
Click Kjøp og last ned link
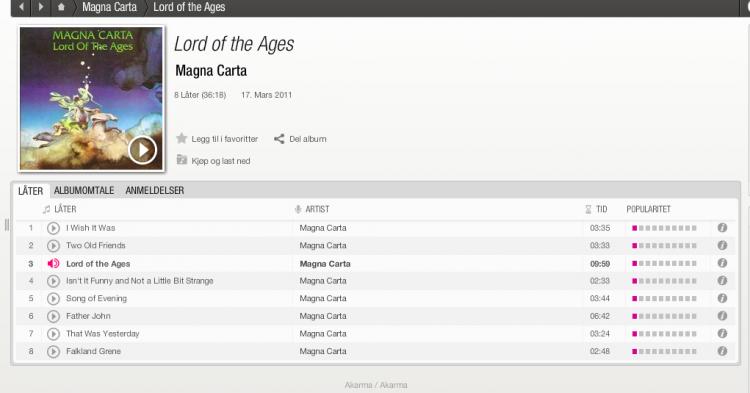tap(221, 161)
